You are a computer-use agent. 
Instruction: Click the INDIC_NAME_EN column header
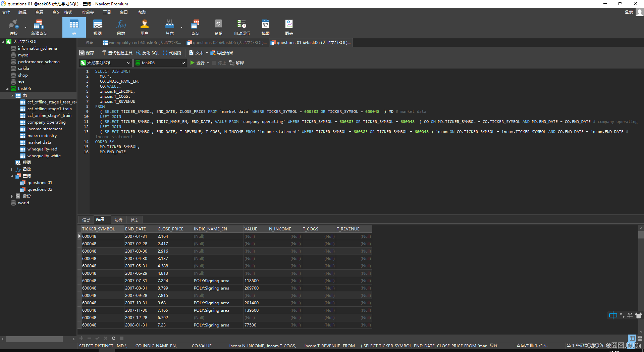(x=218, y=229)
